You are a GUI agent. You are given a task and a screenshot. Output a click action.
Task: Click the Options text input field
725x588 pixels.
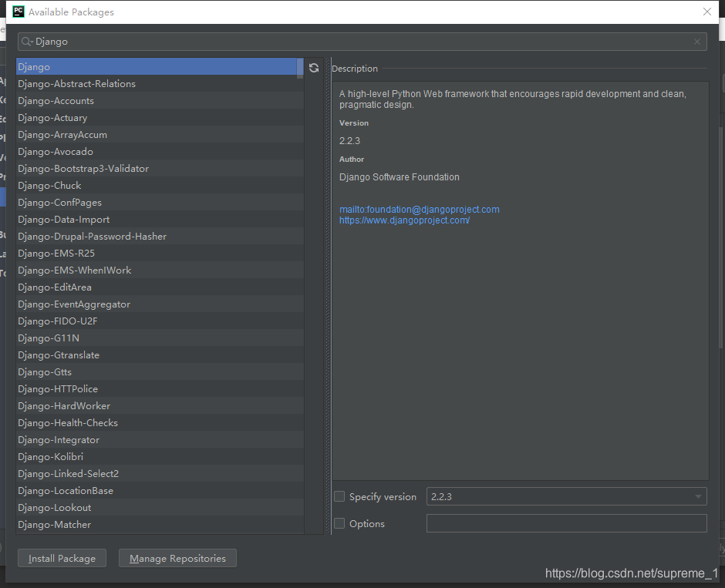click(x=566, y=523)
